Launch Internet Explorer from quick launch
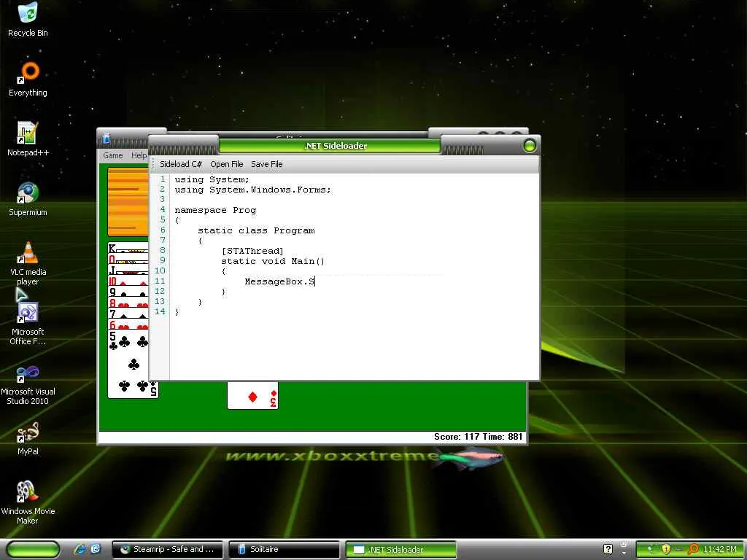Image resolution: width=747 pixels, height=560 pixels. 80,550
